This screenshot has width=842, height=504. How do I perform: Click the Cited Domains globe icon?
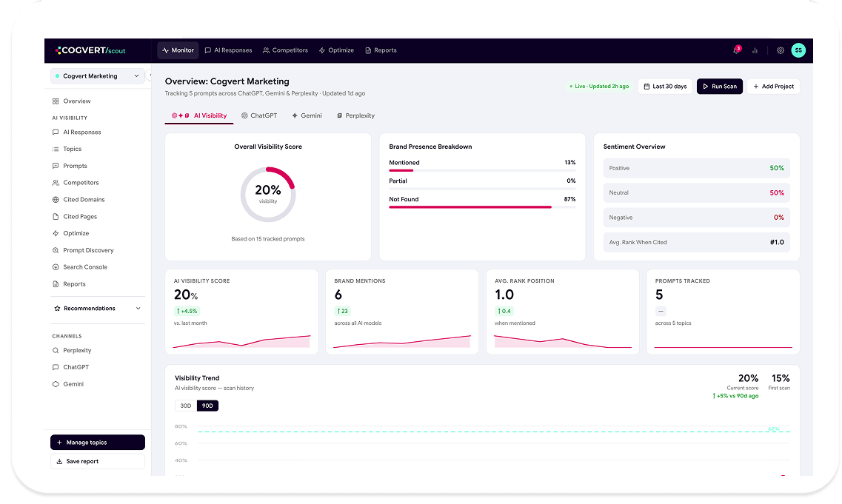(x=56, y=200)
